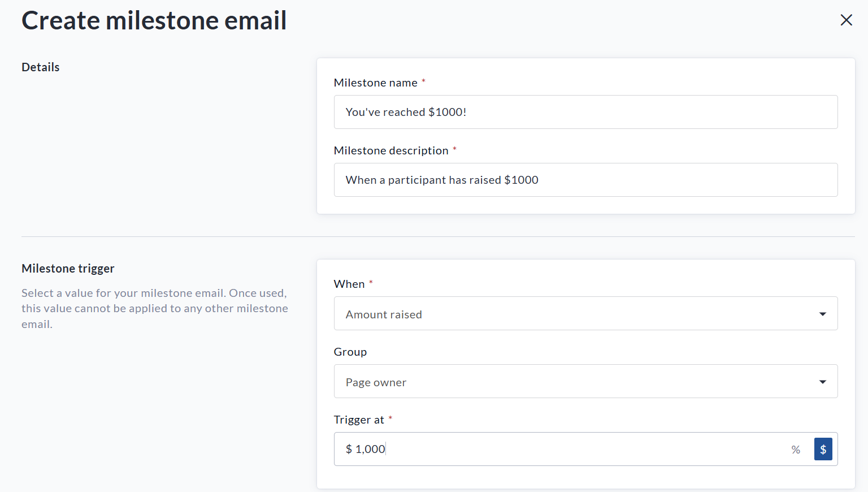
Task: Click the Details section heading
Action: pyautogui.click(x=41, y=67)
